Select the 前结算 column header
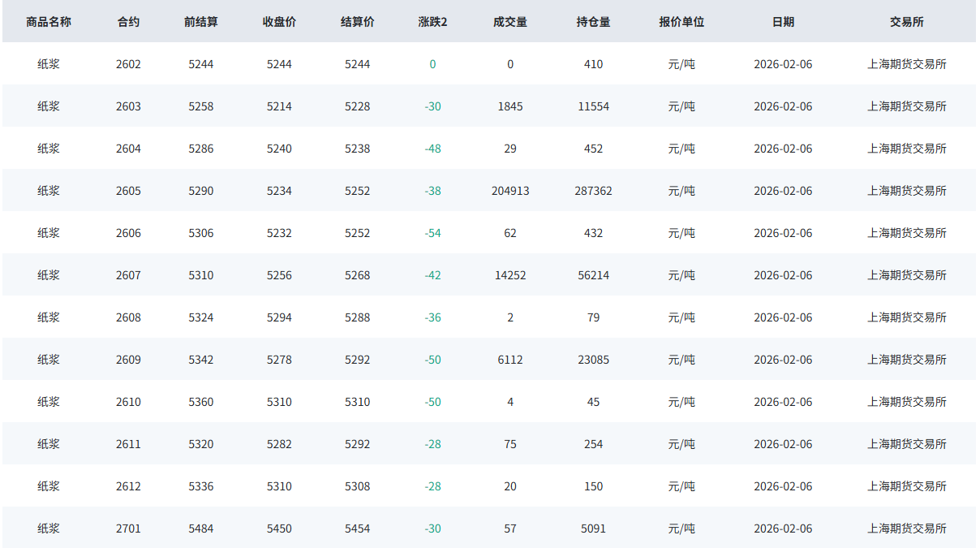 tap(201, 22)
